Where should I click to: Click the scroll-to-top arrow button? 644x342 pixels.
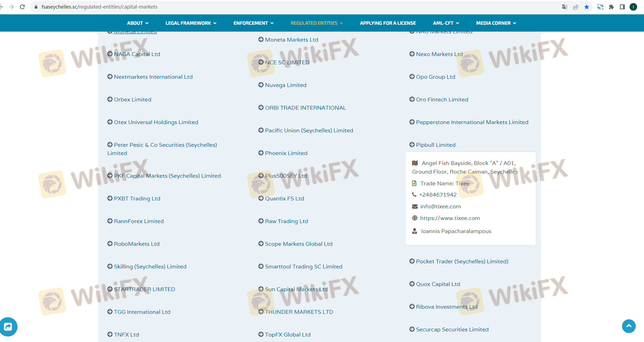(x=629, y=326)
